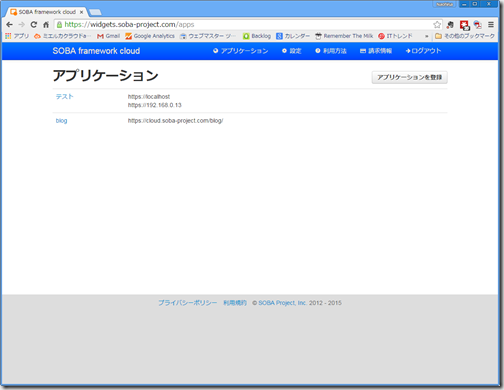The image size is (504, 390).
Task: Close the SOBA framework cloud tab
Action: pyautogui.click(x=81, y=12)
